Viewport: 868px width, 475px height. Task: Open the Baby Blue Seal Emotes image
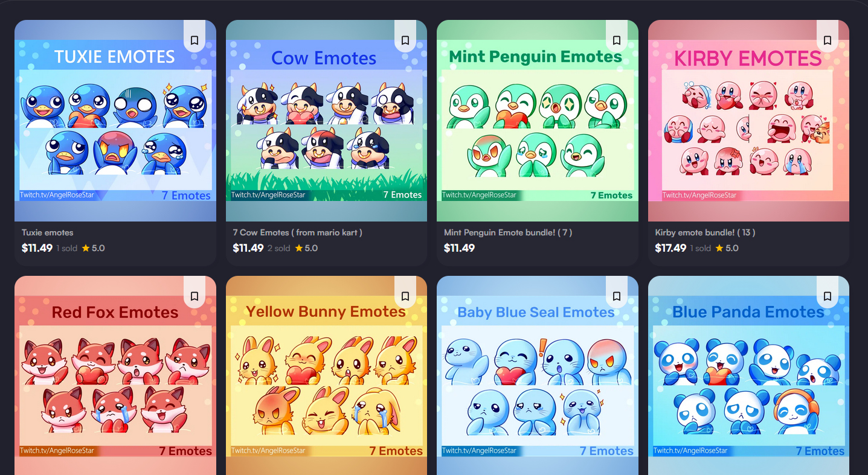(x=538, y=375)
